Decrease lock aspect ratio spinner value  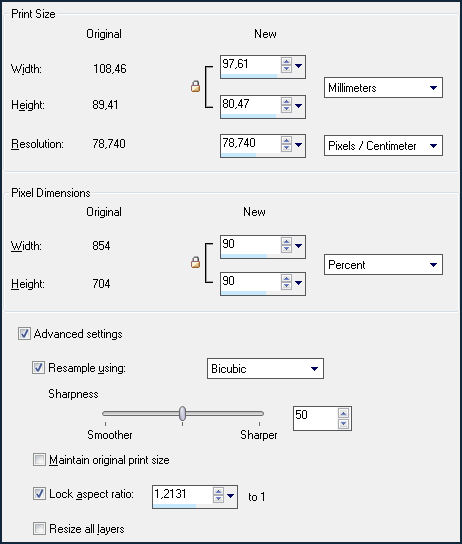click(219, 499)
